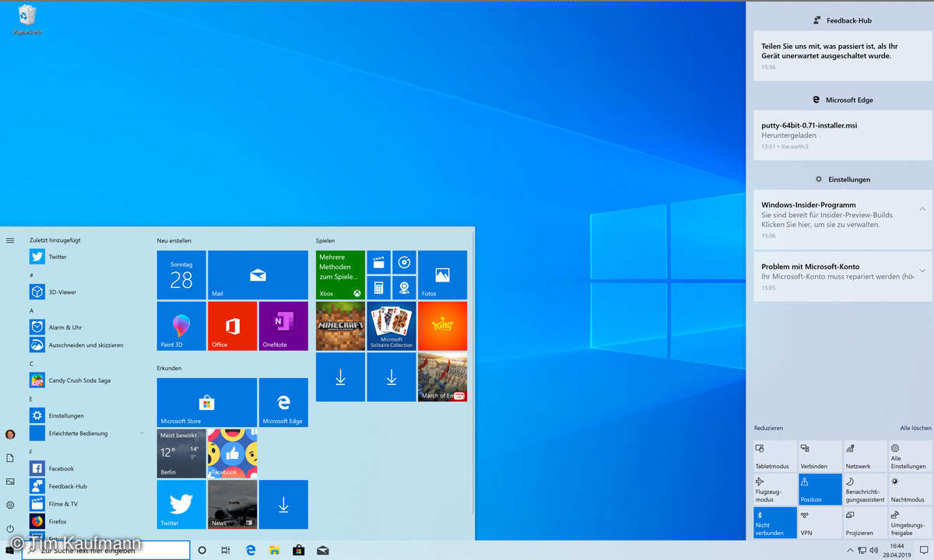The width and height of the screenshot is (934, 560).
Task: Toggle the Position quick action off
Action: point(820,489)
